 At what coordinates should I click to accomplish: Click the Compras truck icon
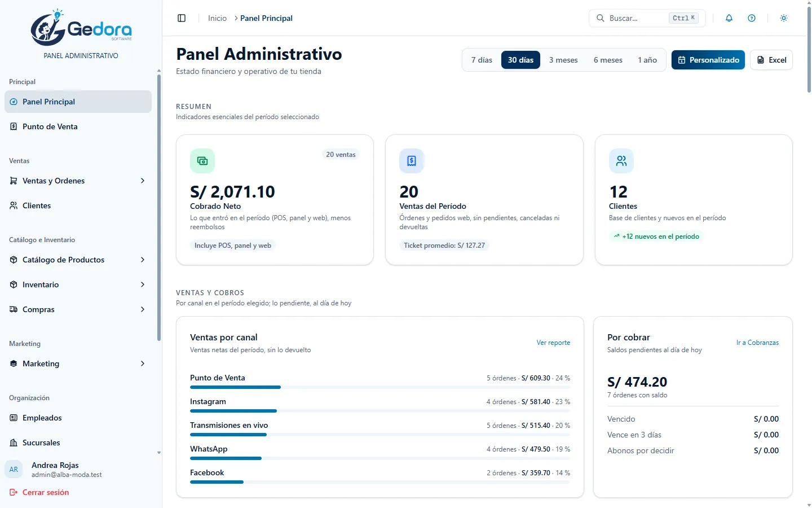pyautogui.click(x=14, y=309)
